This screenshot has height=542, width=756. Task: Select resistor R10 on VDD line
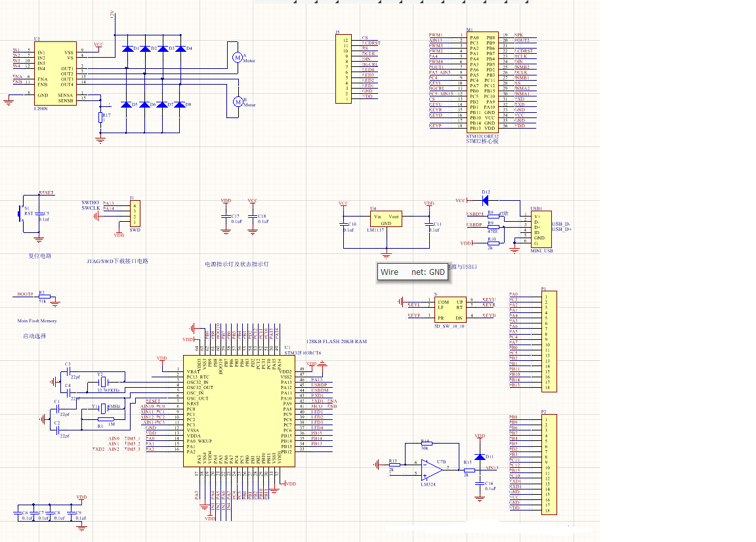click(493, 243)
